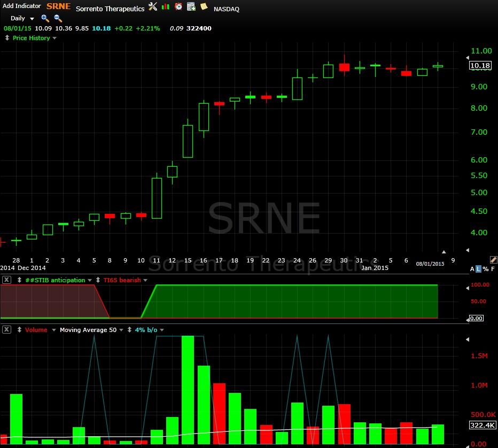The height and width of the screenshot is (448, 498).
Task: Open the chart settings wrench tool icon
Action: coord(153,6)
